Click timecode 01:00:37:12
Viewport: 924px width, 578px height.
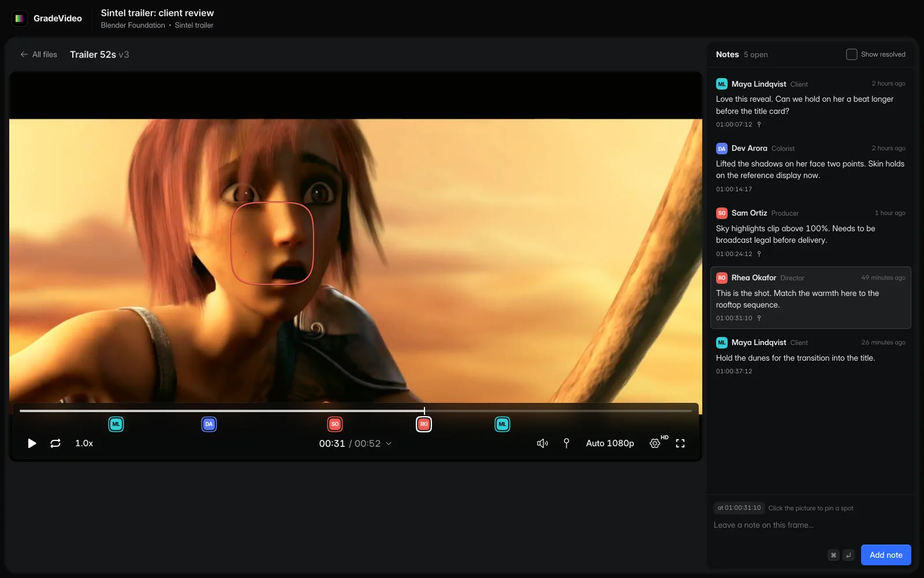tap(734, 371)
